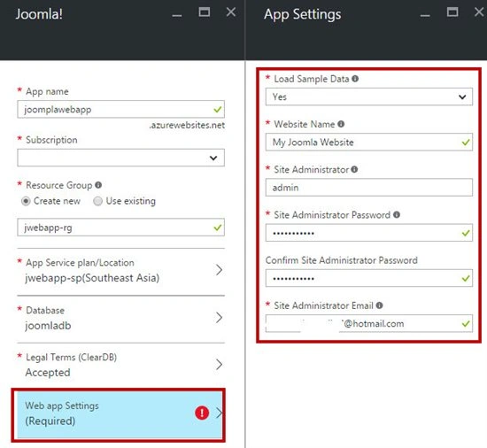Screen dimensions: 487x448
Task: Open the Subscription dropdown
Action: pos(120,158)
